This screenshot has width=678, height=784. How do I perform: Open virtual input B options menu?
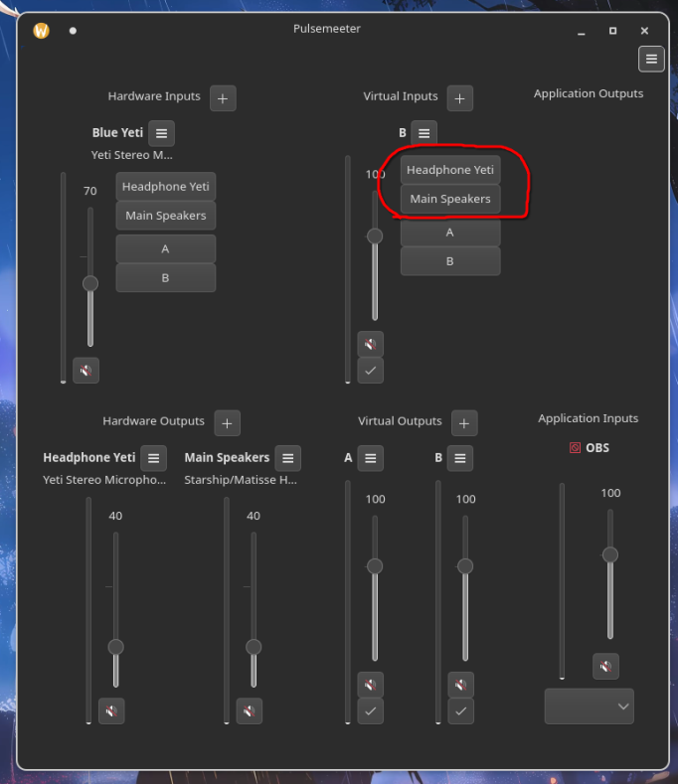pos(424,133)
